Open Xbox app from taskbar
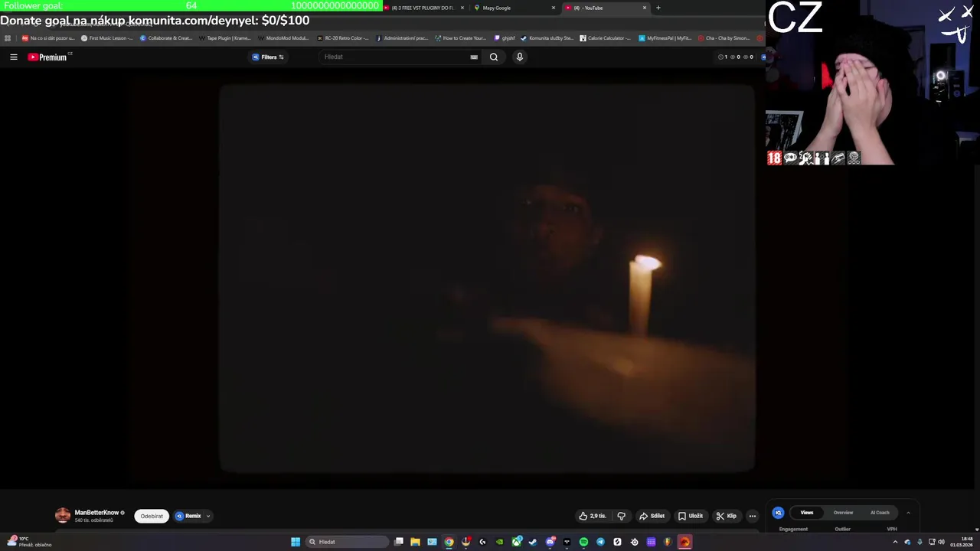Image resolution: width=980 pixels, height=551 pixels. 517,542
